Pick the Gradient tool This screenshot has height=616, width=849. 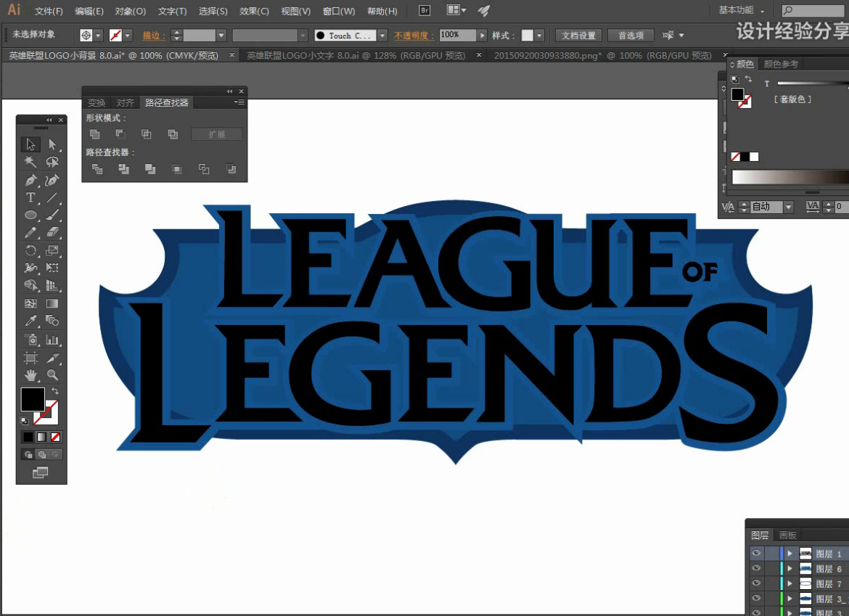point(52,304)
